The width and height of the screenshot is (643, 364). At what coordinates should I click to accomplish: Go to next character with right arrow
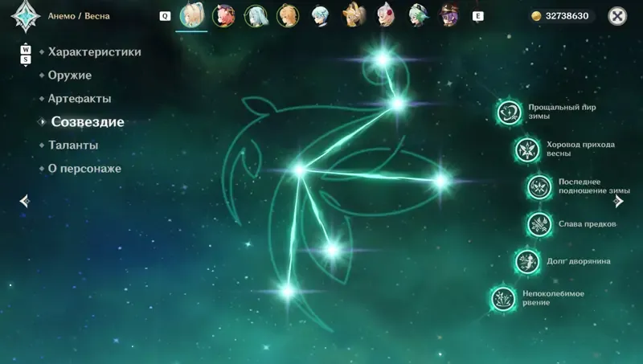(x=618, y=201)
